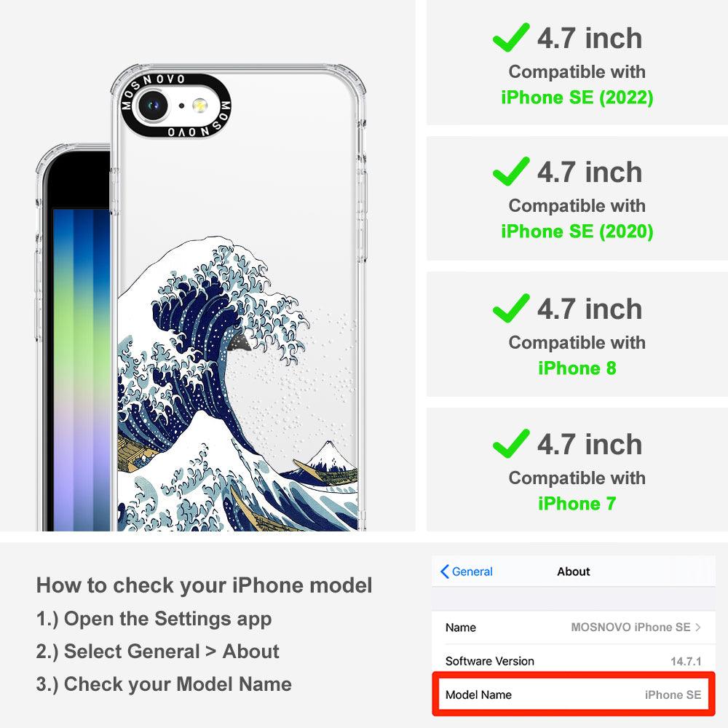
Task: Click the green checkmark beside iPhone SE (2022)
Action: point(511,37)
